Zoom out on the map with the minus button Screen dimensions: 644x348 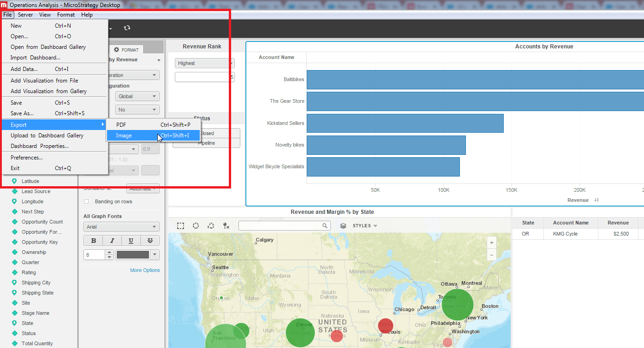[492, 254]
